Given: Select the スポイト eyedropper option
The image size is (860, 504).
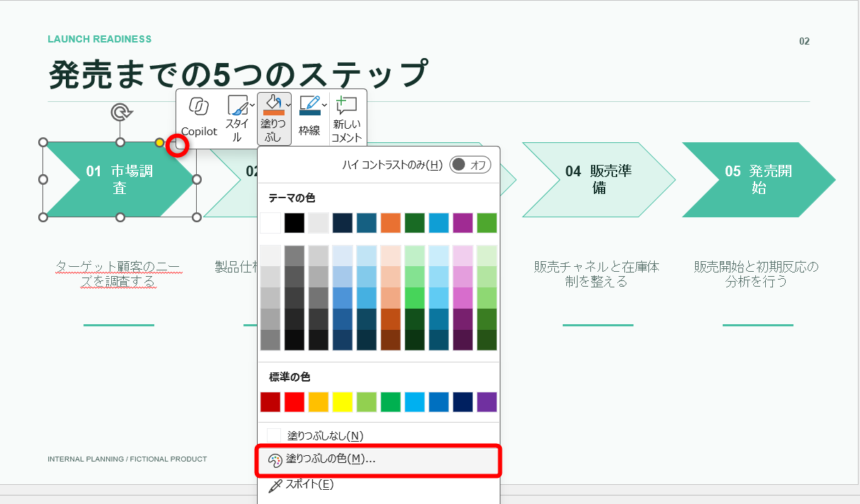Looking at the screenshot, I should (379, 484).
